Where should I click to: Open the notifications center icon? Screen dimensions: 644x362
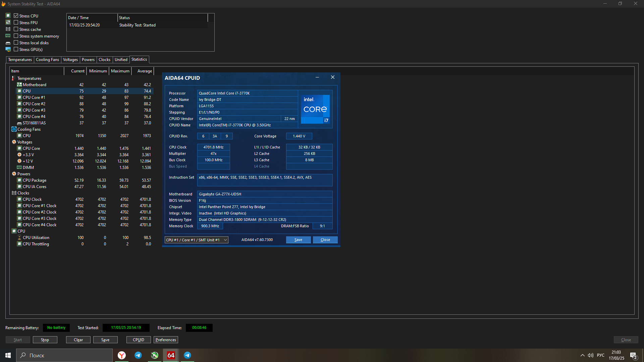(633, 355)
